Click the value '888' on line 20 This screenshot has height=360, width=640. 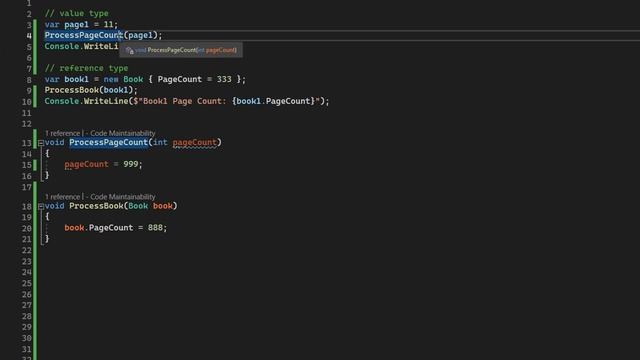click(x=155, y=228)
